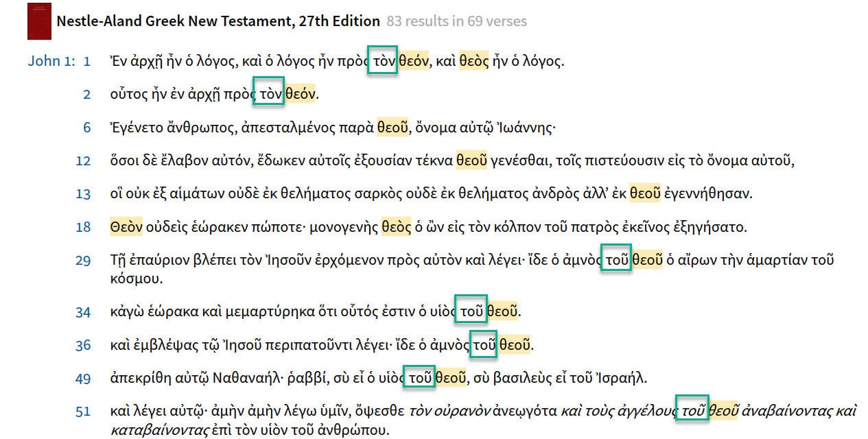Click italic τοῦ before θεοῦ in verse 51
The height and width of the screenshot is (439, 868).
[x=693, y=412]
